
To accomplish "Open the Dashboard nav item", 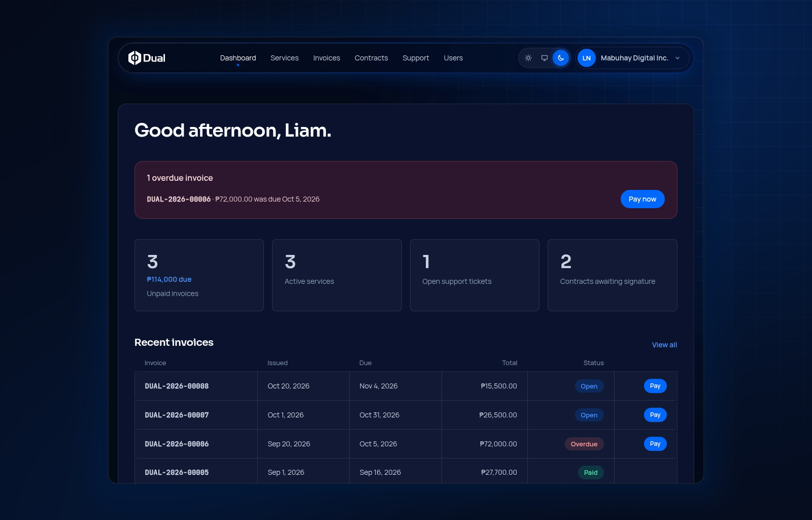I will (238, 58).
